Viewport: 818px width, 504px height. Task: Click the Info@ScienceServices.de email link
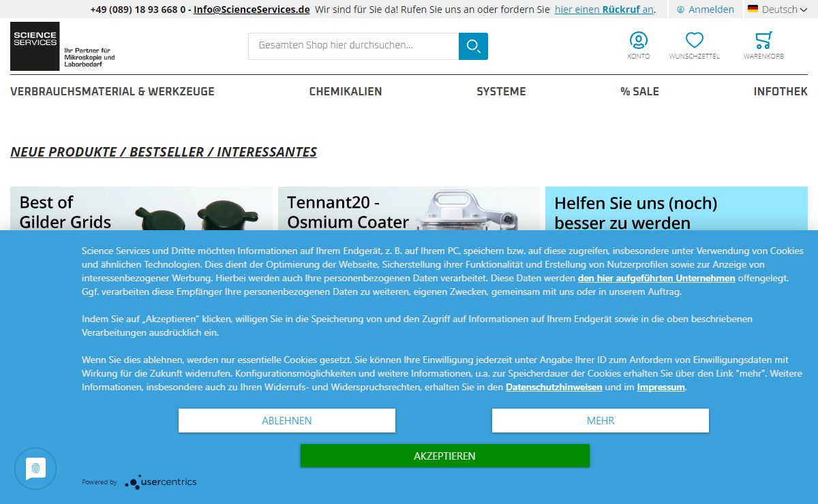tap(252, 10)
